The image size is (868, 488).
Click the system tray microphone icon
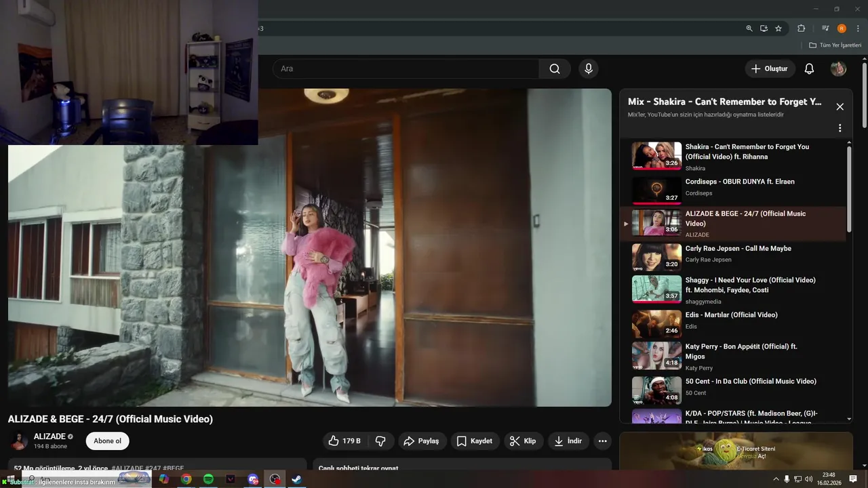coord(787,479)
